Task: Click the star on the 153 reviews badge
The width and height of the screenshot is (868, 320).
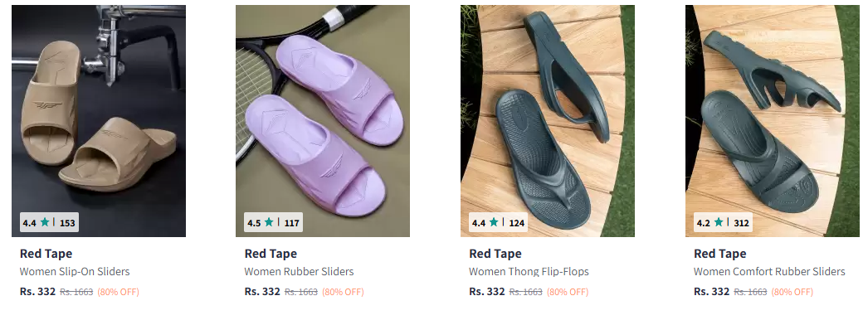Action: [x=45, y=222]
